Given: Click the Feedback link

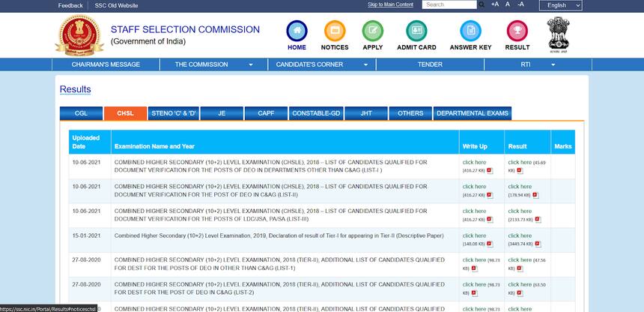Looking at the screenshot, I should pos(70,6).
